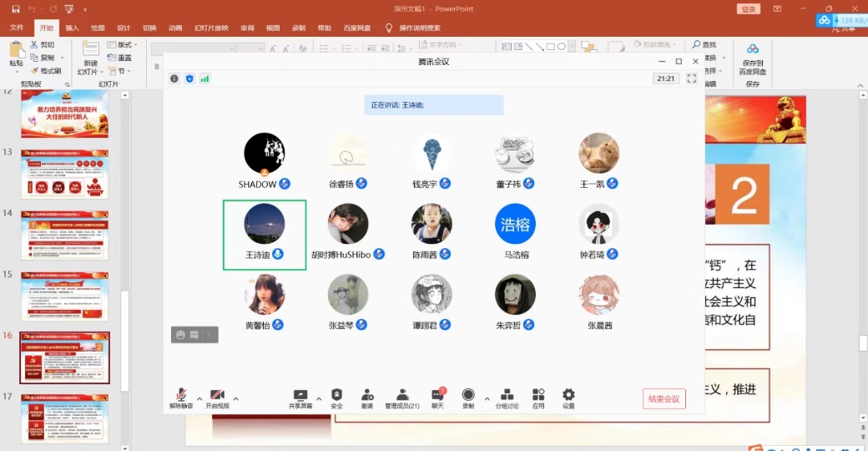Viewport: 868px width, 451px height.
Task: Open the 聊天 chat icon with notification
Action: (x=437, y=395)
